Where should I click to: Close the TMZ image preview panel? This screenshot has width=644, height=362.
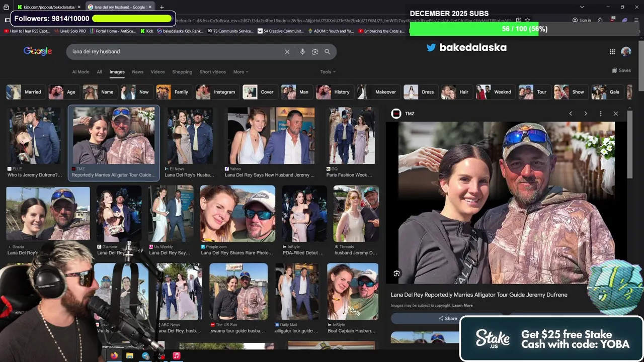point(616,114)
